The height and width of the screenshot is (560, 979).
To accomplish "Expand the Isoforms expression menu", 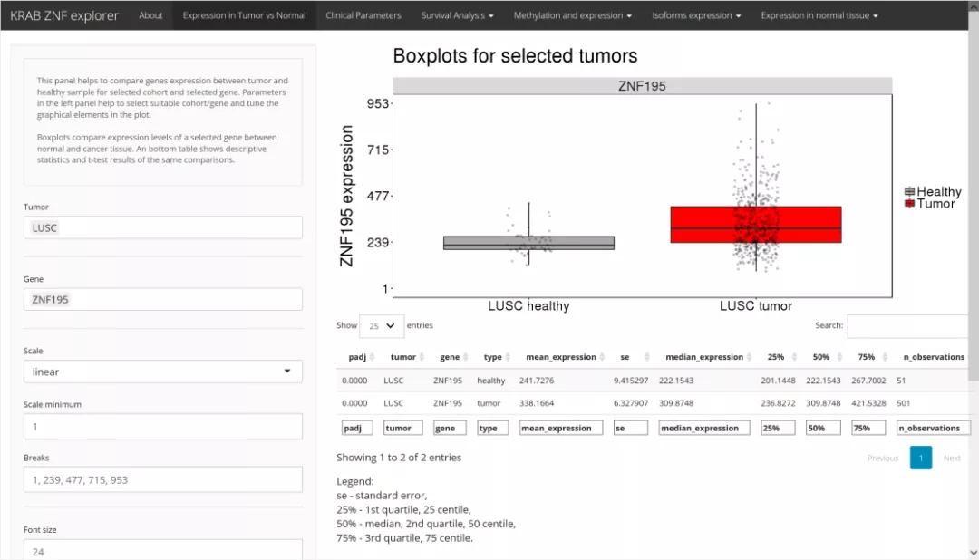I will point(696,15).
